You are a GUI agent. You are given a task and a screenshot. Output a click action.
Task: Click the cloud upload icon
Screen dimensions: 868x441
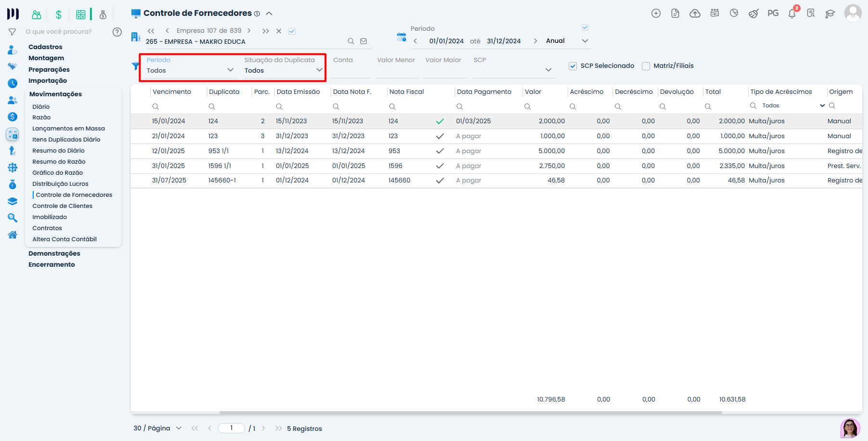(x=695, y=13)
